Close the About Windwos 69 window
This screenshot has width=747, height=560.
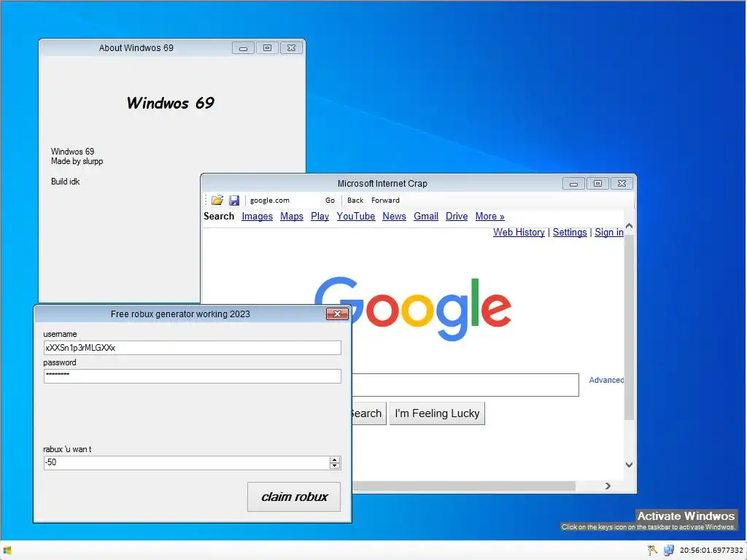tap(291, 47)
